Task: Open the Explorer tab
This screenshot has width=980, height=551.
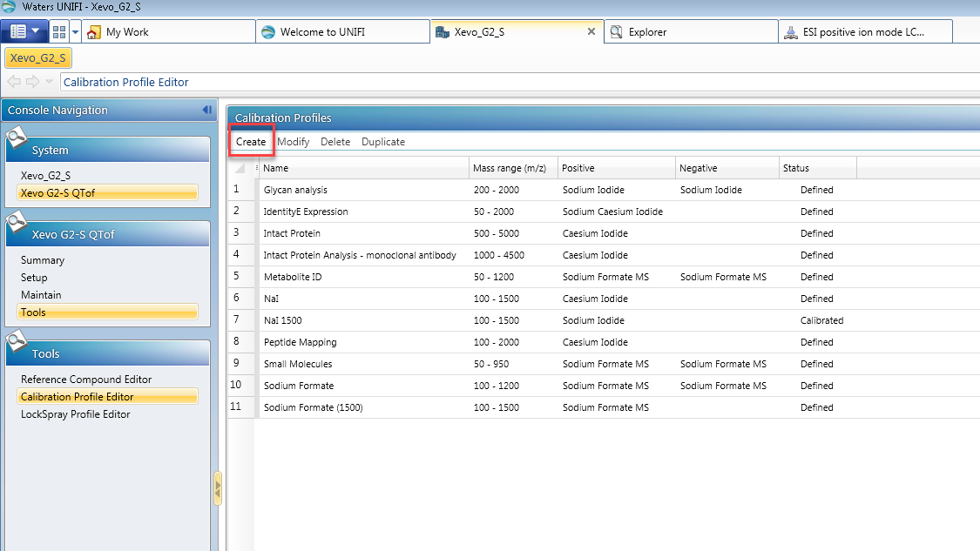Action: (x=692, y=32)
